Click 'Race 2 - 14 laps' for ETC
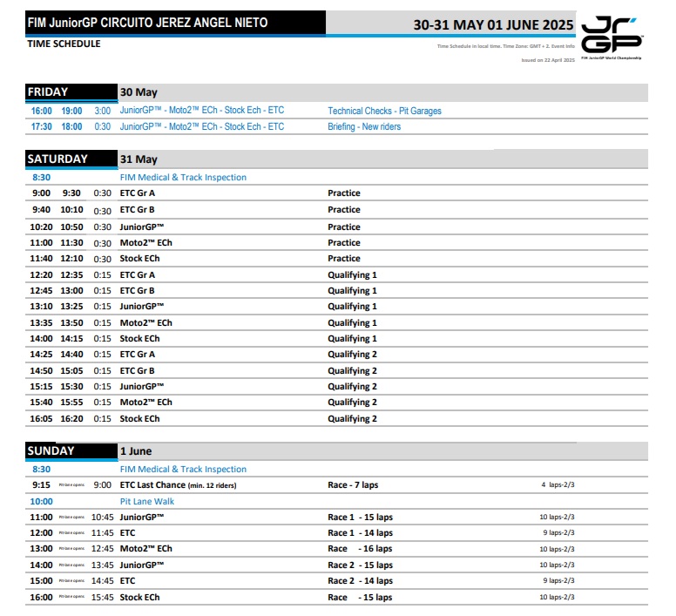This screenshot has width=676, height=616. [x=360, y=580]
